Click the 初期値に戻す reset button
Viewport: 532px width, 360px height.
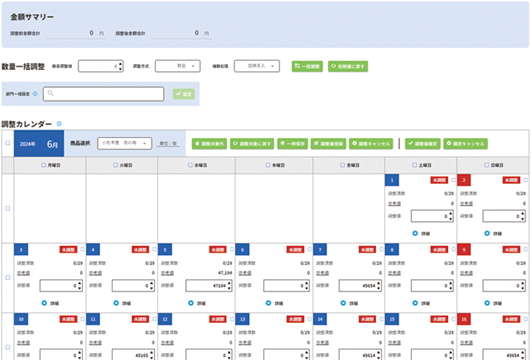(x=348, y=66)
